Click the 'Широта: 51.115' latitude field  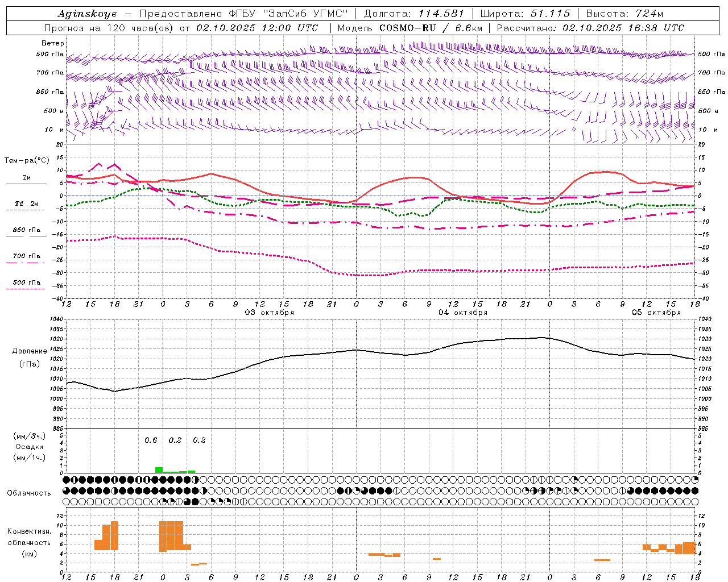tap(526, 14)
